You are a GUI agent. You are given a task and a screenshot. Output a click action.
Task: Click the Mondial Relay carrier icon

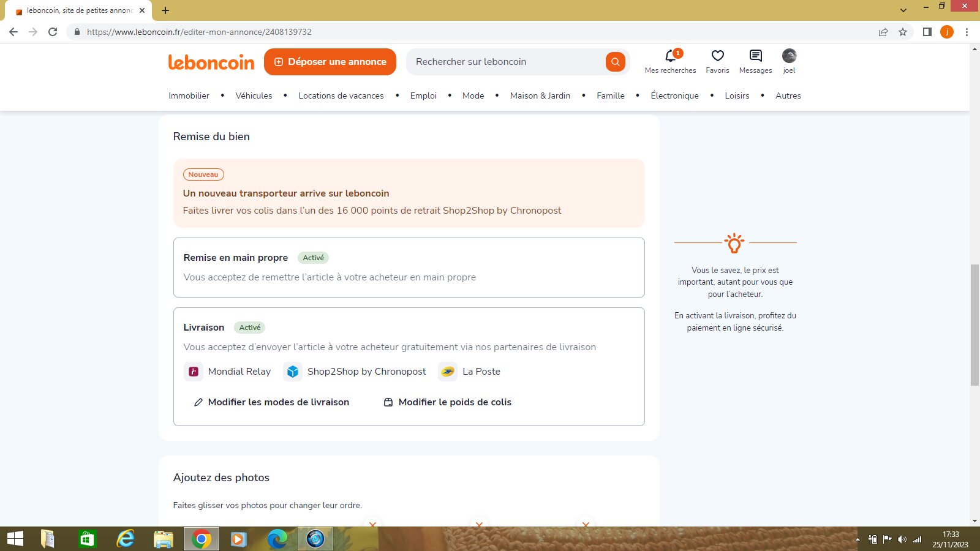(194, 372)
